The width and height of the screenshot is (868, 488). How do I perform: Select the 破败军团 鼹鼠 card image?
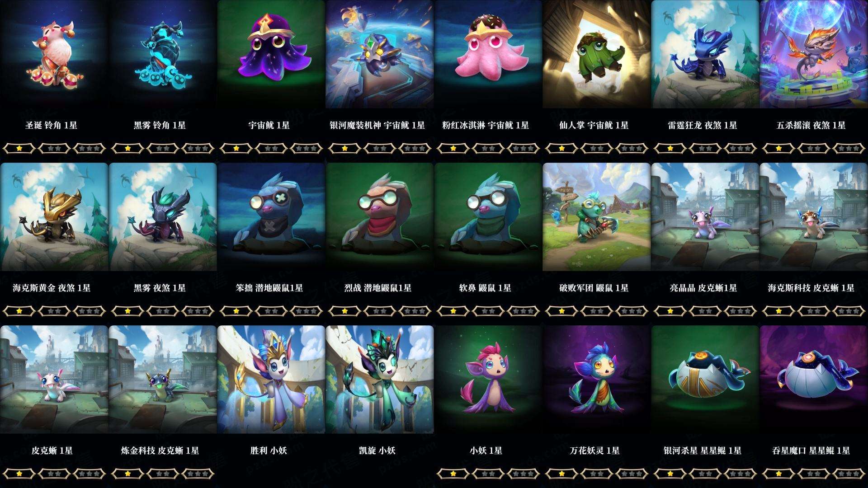coord(596,217)
